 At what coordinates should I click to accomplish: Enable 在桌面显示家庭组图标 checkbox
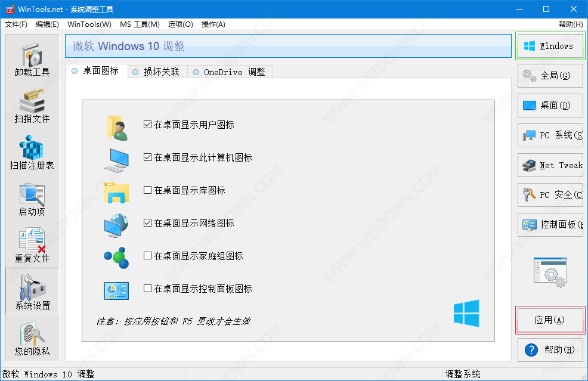(147, 256)
